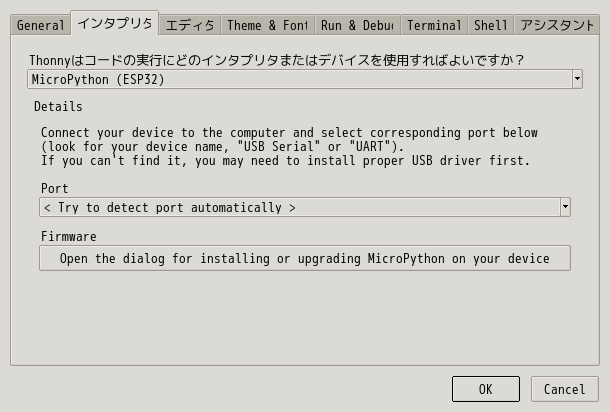The image size is (610, 412).
Task: Open the Run & Debug tab
Action: click(x=357, y=25)
